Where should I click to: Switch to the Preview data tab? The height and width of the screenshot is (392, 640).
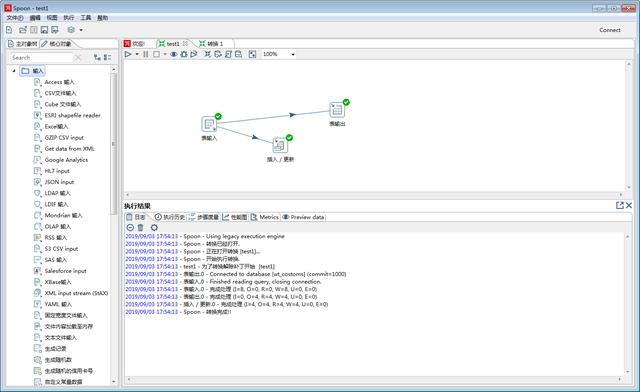pos(303,217)
